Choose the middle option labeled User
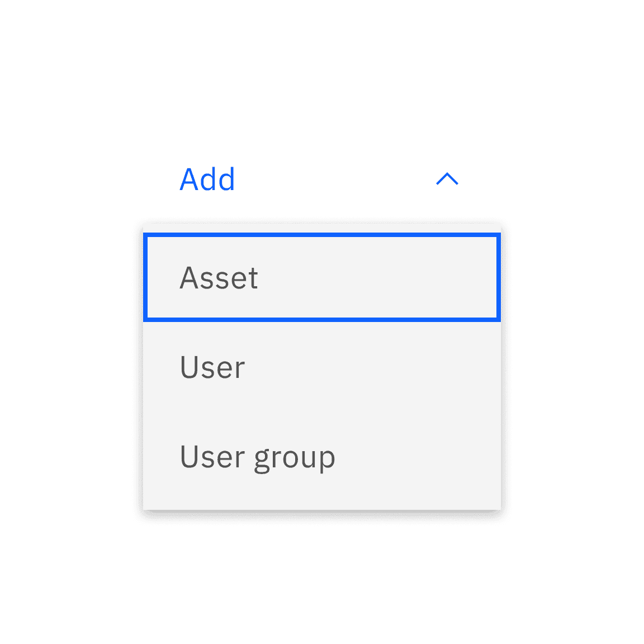644x644 pixels. (x=321, y=367)
